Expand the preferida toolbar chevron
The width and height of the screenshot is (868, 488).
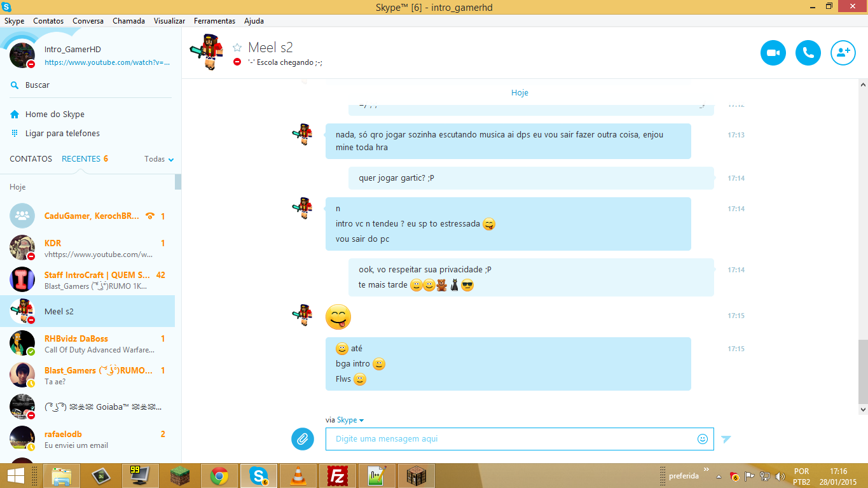click(705, 471)
